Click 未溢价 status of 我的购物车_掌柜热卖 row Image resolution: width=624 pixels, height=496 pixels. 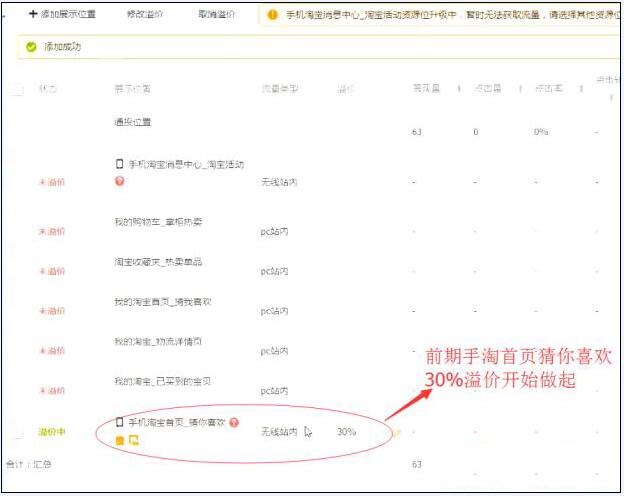[52, 231]
